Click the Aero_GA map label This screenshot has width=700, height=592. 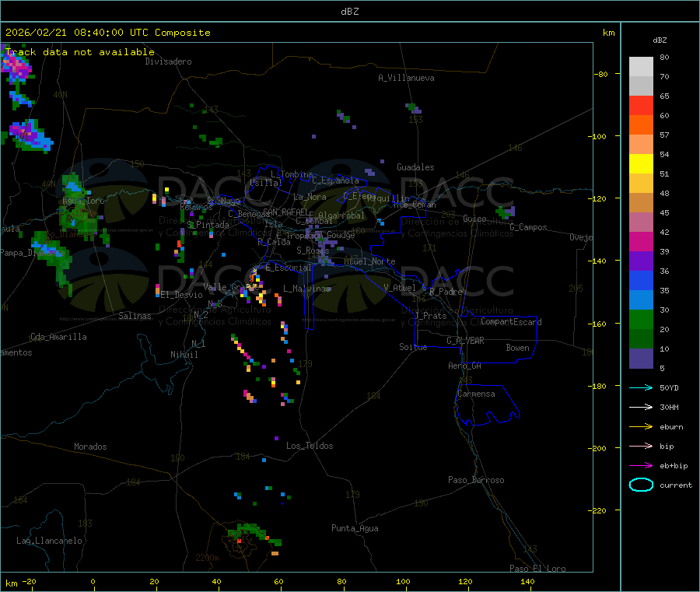coord(465,366)
